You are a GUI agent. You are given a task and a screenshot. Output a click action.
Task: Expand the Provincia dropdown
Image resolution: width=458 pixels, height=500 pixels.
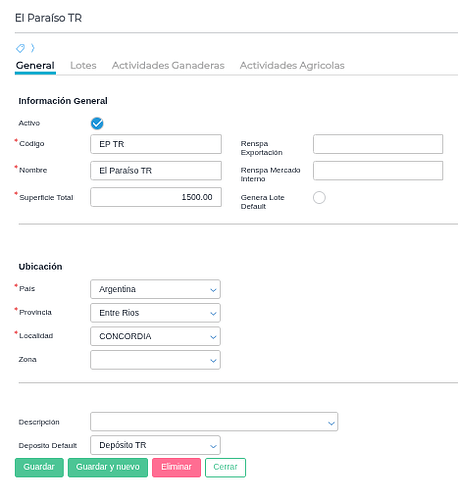(155, 313)
